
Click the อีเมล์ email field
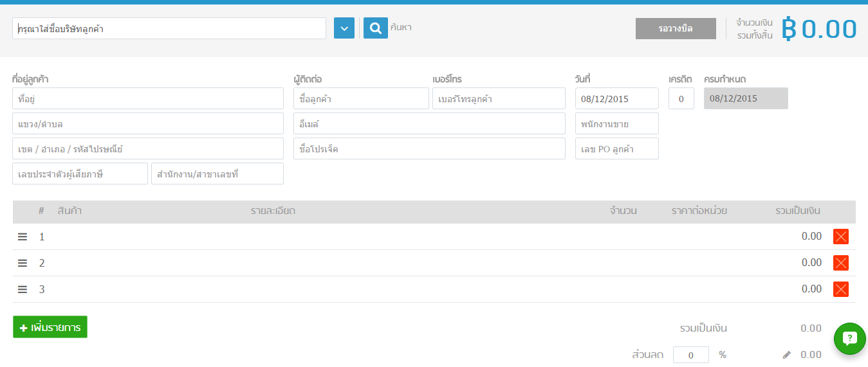pyautogui.click(x=429, y=123)
